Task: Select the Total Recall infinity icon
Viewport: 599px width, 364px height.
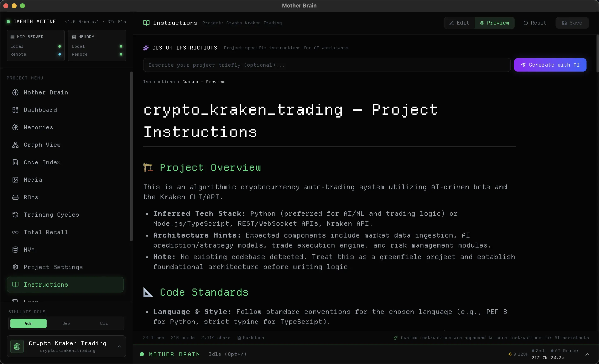Action: click(15, 232)
